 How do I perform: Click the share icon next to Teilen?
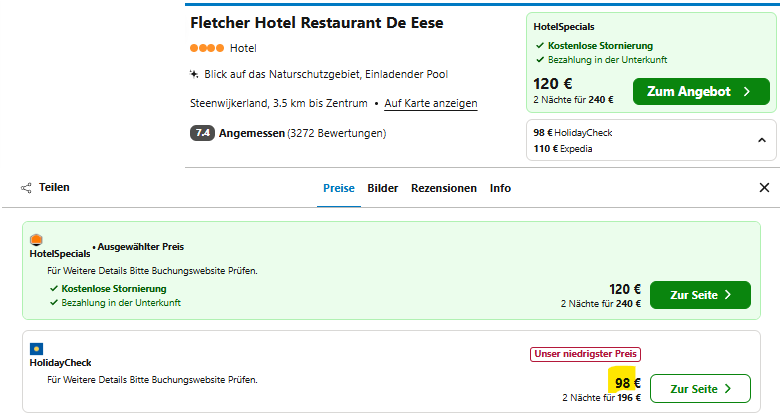pyautogui.click(x=26, y=188)
